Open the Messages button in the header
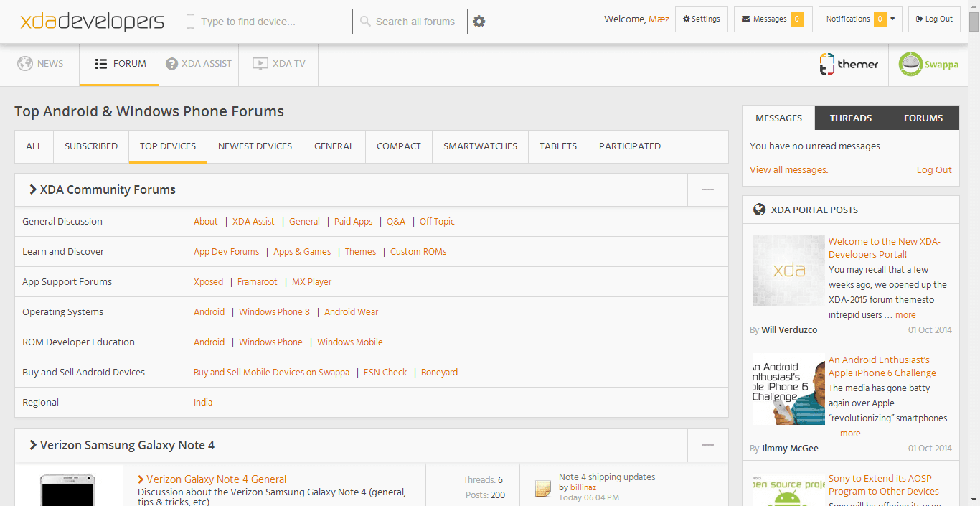This screenshot has width=980, height=506. (x=773, y=19)
